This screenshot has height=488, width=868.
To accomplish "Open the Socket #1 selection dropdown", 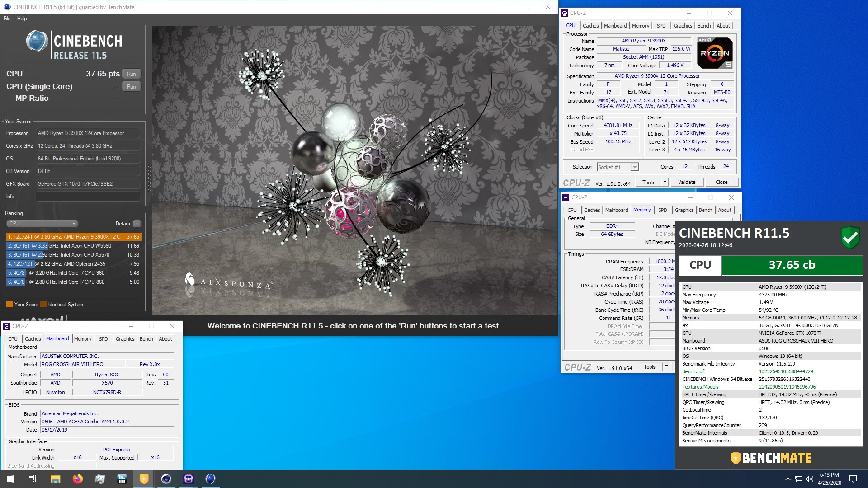I will point(618,167).
